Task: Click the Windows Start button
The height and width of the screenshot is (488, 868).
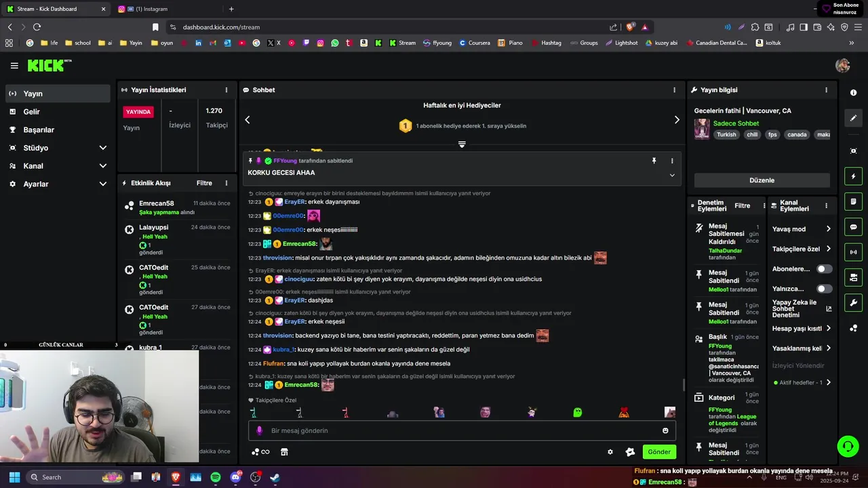Action: pos(14,477)
